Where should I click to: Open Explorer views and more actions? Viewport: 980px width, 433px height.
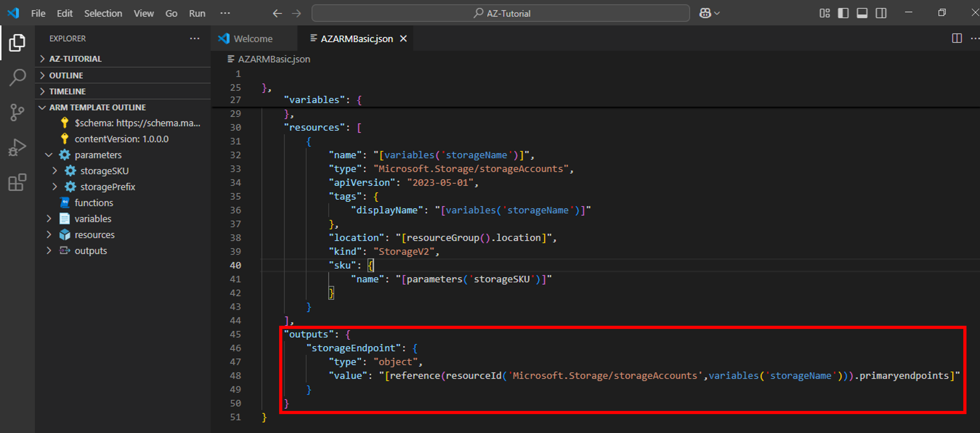tap(194, 38)
